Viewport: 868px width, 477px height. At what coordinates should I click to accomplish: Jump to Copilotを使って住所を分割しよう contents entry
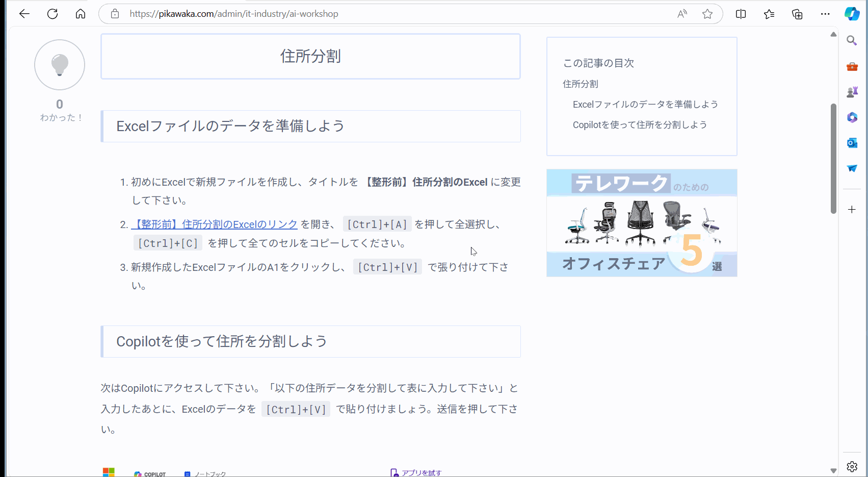coord(640,124)
